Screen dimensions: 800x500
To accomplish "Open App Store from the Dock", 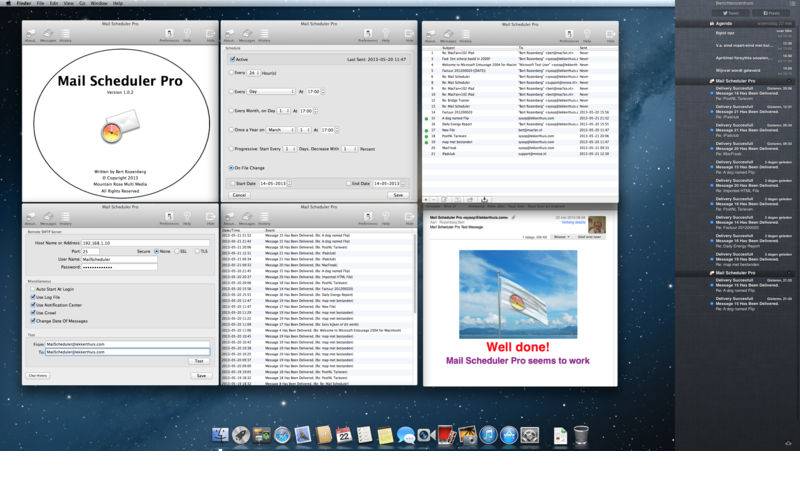I will tap(509, 435).
